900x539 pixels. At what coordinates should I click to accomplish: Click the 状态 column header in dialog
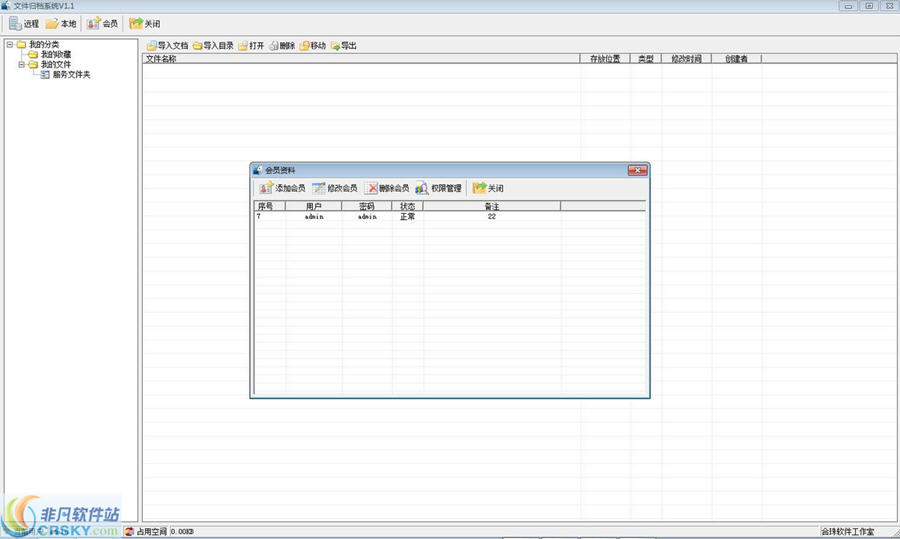click(408, 205)
